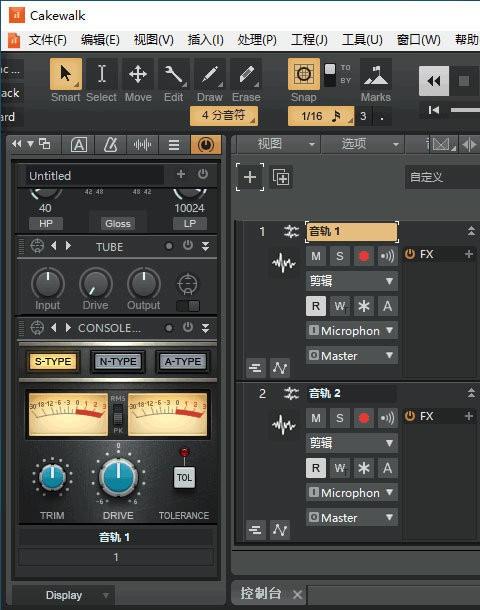
Task: Open 音轨 1 Microphone input dropdown
Action: point(352,331)
